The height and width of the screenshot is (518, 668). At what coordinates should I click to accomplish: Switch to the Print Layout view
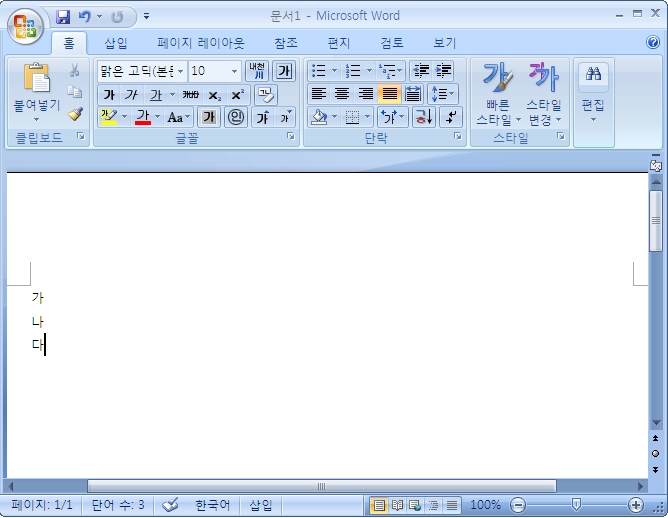(x=379, y=506)
